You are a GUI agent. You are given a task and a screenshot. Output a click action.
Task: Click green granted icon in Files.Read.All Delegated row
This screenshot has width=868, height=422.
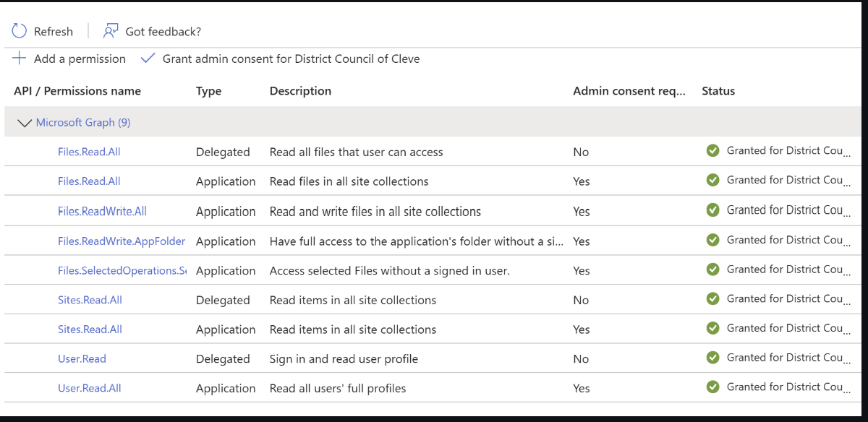point(712,150)
